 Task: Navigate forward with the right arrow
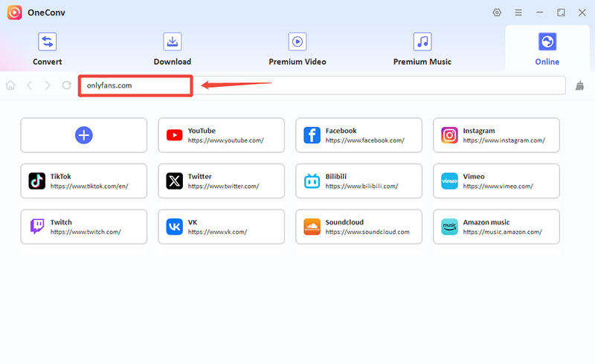click(x=48, y=85)
